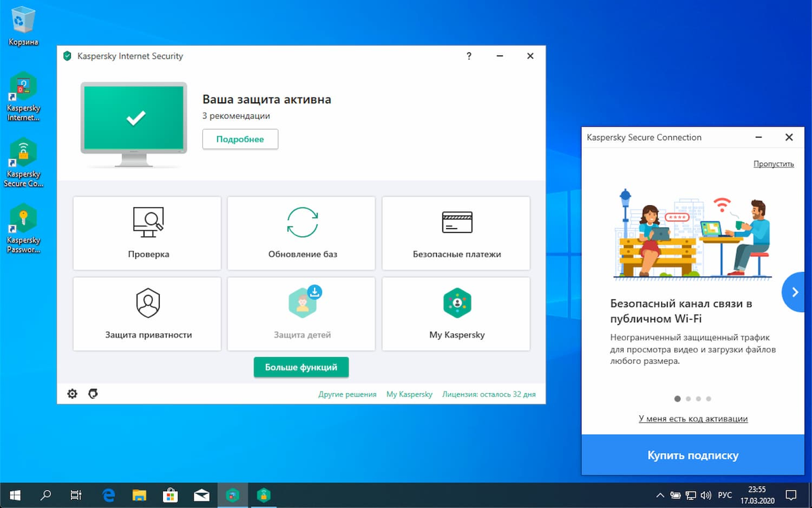Screen dimensions: 812x508
Task: Select the second carousel dot
Action: click(x=688, y=399)
